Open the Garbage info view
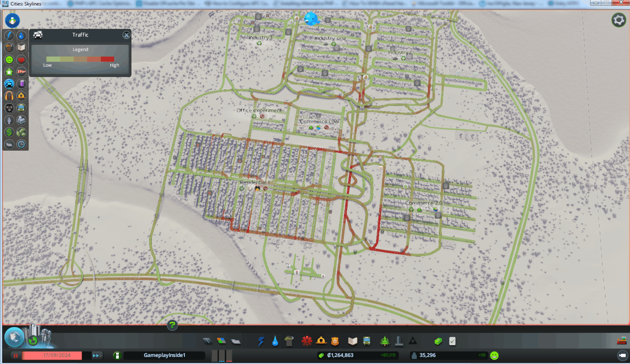The width and height of the screenshot is (630, 364). [x=9, y=47]
